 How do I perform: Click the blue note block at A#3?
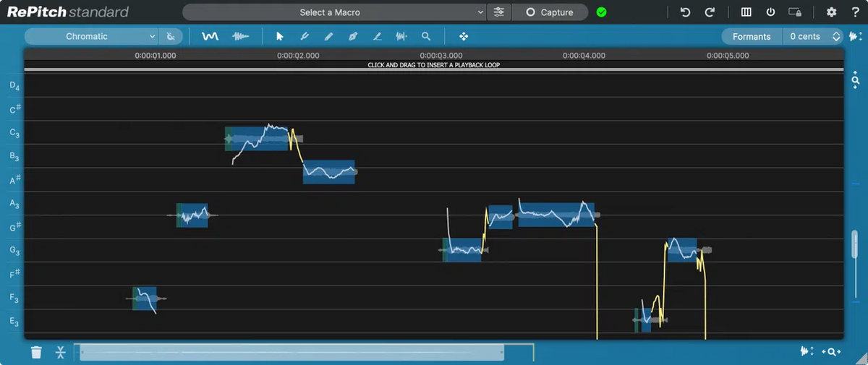(328, 172)
